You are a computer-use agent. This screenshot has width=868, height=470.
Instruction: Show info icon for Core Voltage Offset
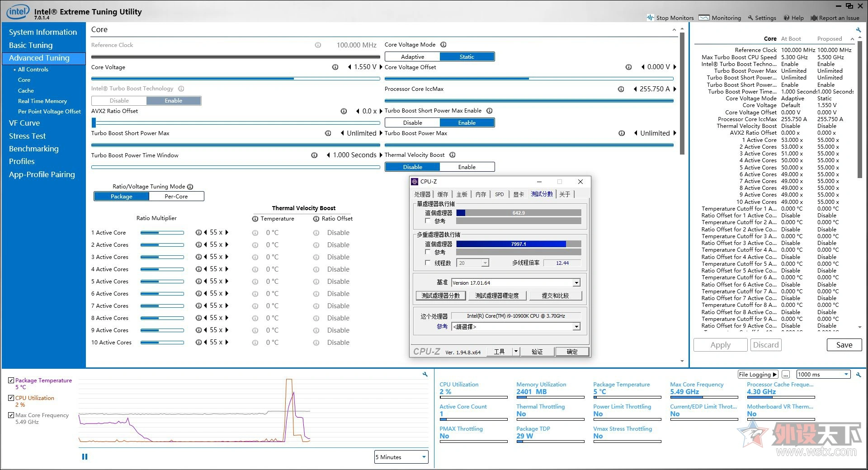click(x=628, y=67)
